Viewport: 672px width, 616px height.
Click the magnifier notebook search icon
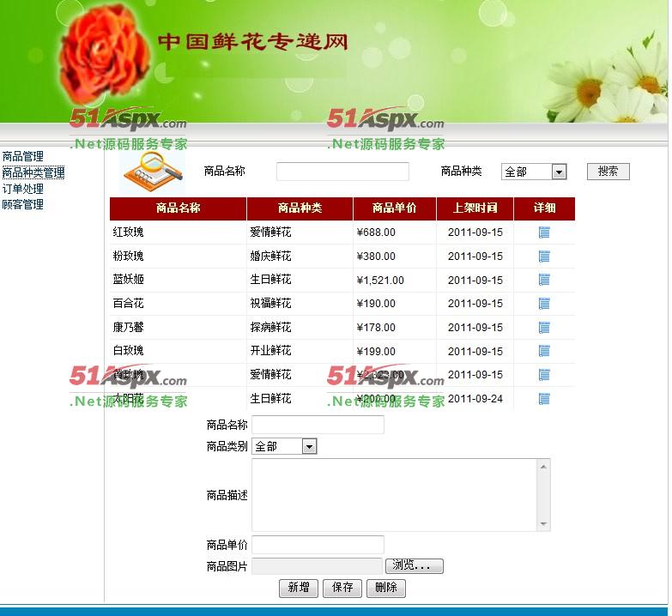click(153, 172)
